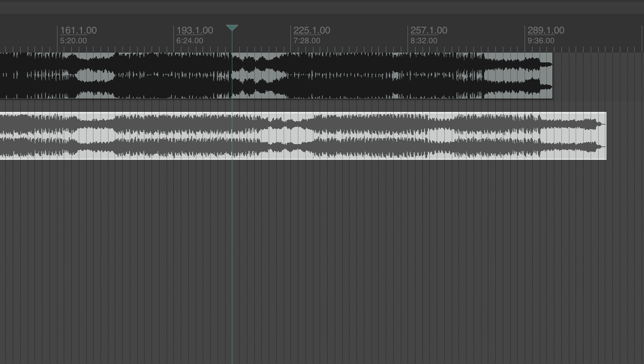
Task: Click the 7:28.00 time label
Action: pos(307,41)
